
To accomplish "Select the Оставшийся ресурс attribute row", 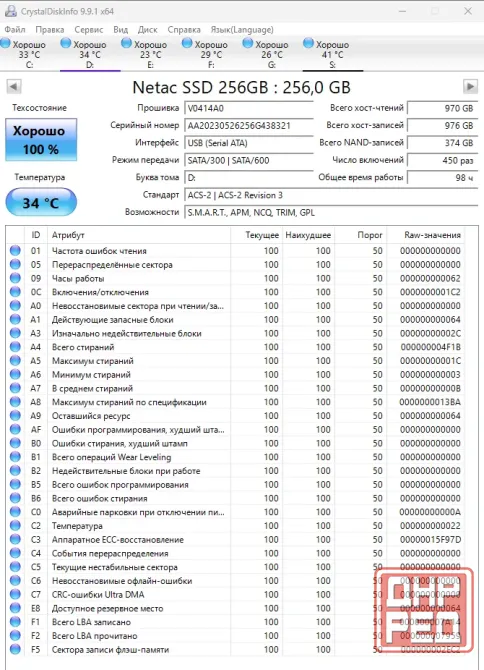I will (x=236, y=416).
